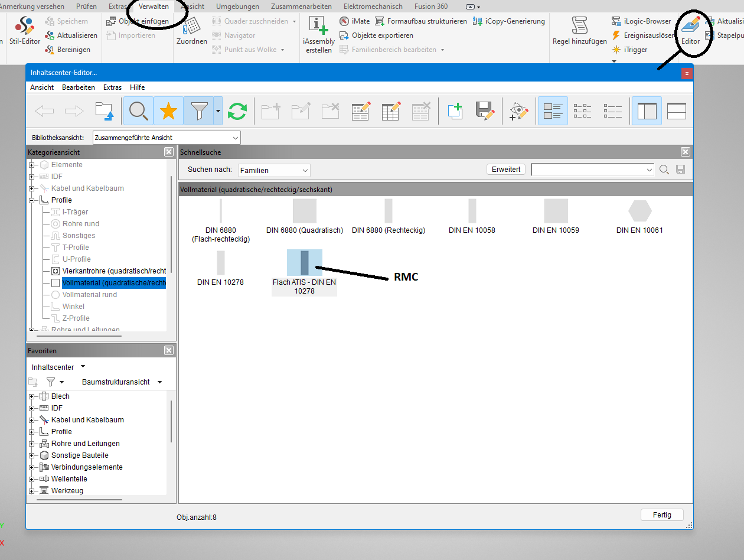This screenshot has height=560, width=744.
Task: Open the Bearbeiten menu
Action: (79, 87)
